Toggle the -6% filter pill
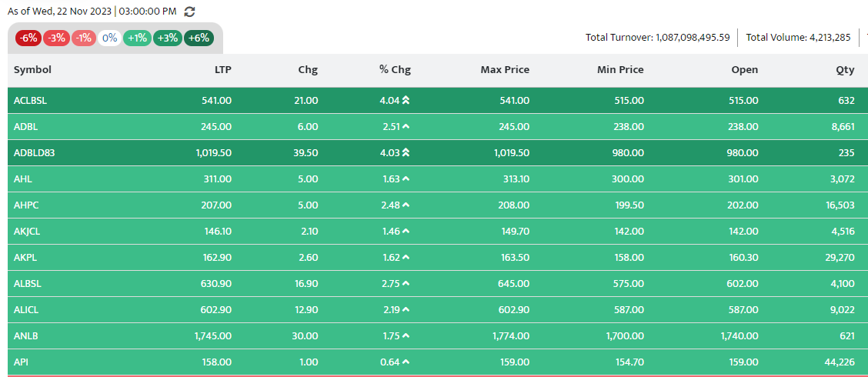 [28, 38]
